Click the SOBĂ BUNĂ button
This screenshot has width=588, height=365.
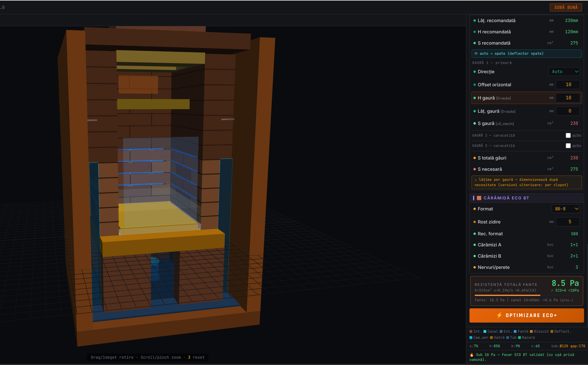point(566,7)
